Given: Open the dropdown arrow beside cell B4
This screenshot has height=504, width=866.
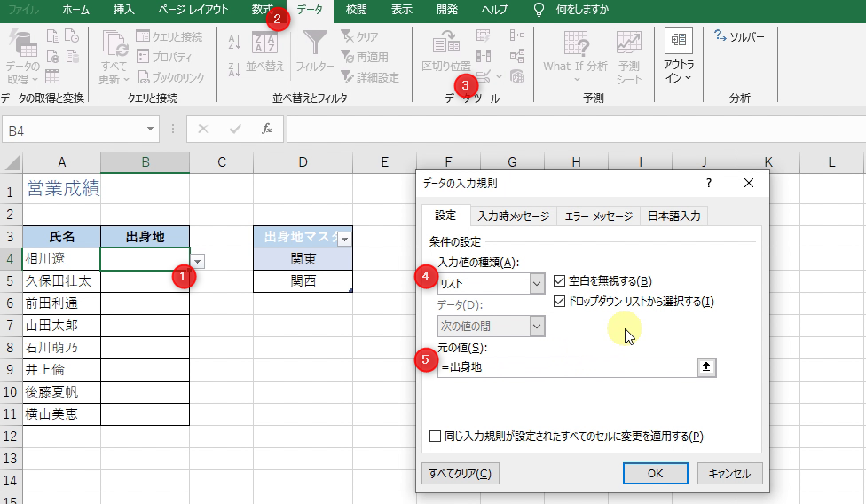Looking at the screenshot, I should (198, 261).
